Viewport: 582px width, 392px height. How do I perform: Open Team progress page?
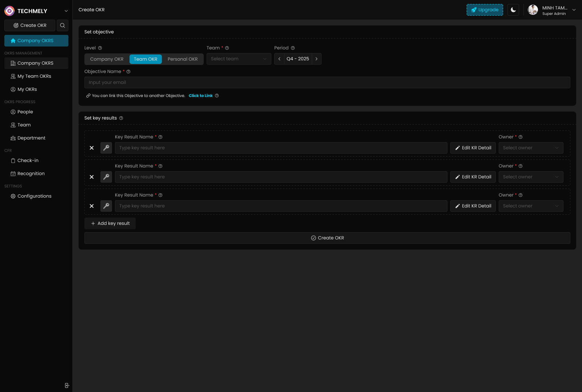[x=36, y=125]
